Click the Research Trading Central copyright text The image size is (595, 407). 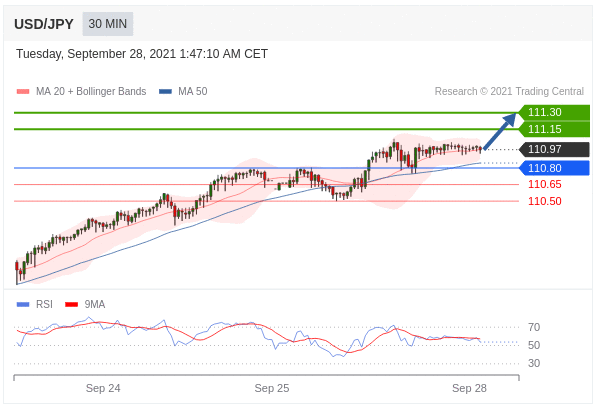509,91
